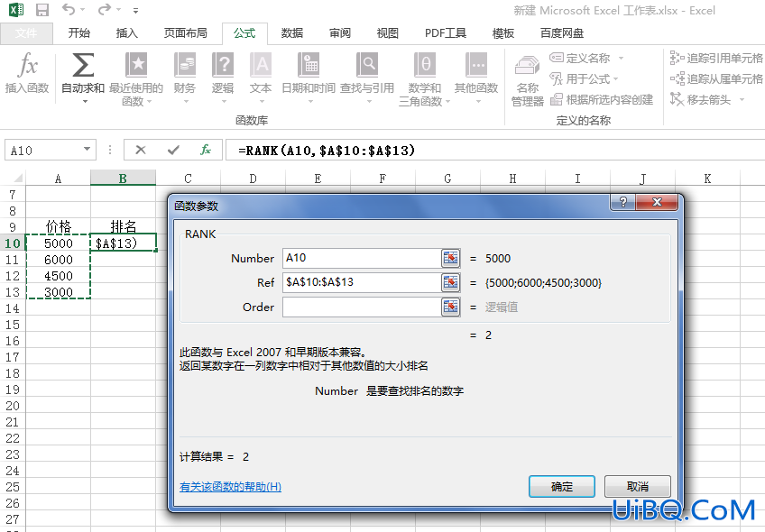Open Define Name dropdown arrow

[x=621, y=58]
